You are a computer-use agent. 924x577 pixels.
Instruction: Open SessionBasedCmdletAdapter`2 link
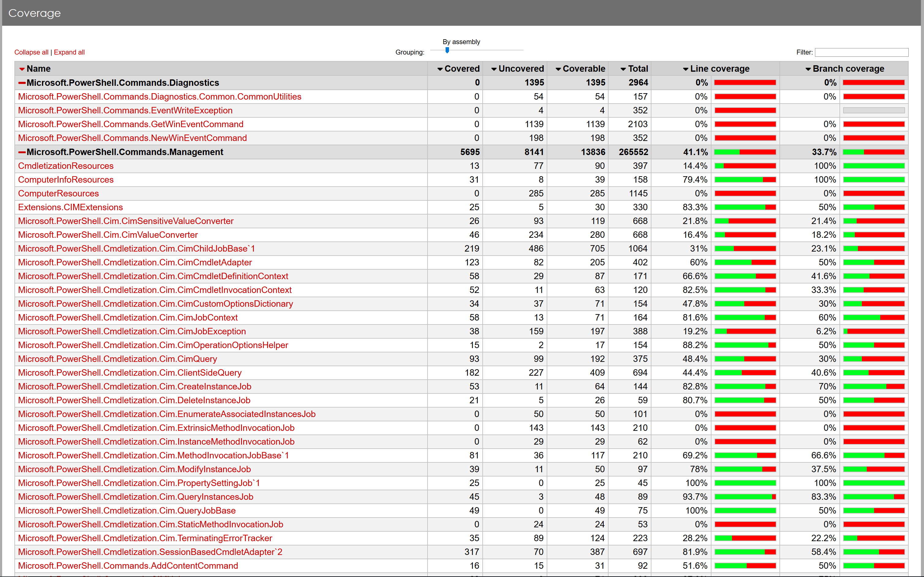point(150,552)
